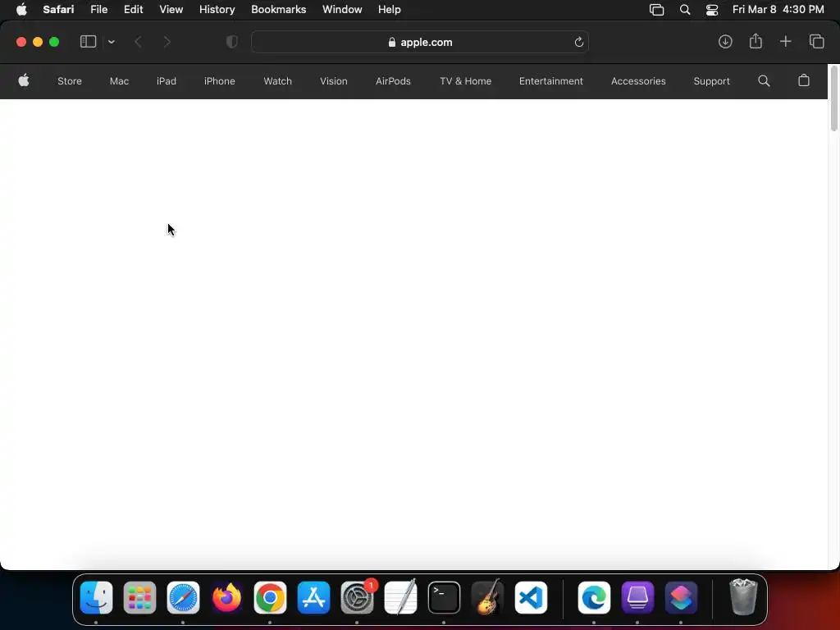Show the tab overview
The image size is (840, 630).
816,42
